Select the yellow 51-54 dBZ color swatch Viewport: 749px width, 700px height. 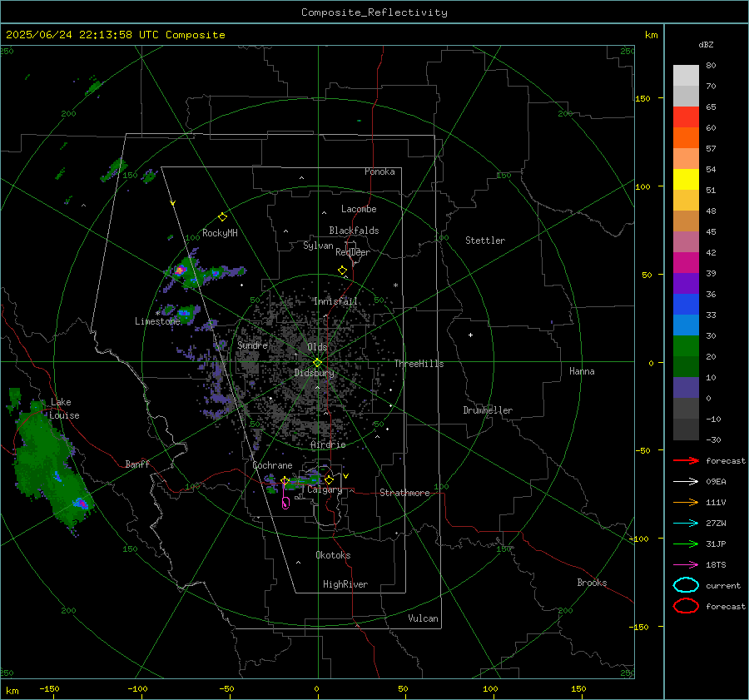coord(686,180)
